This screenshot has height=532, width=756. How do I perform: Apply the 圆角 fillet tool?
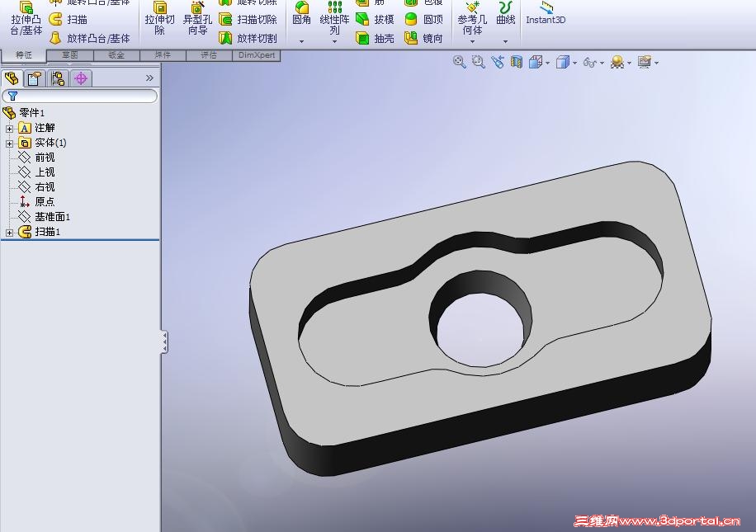301,13
